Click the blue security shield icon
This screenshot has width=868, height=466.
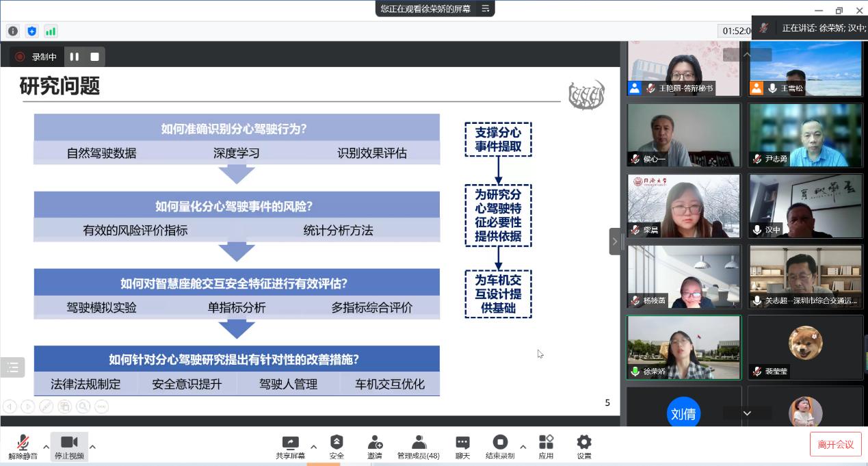point(31,31)
